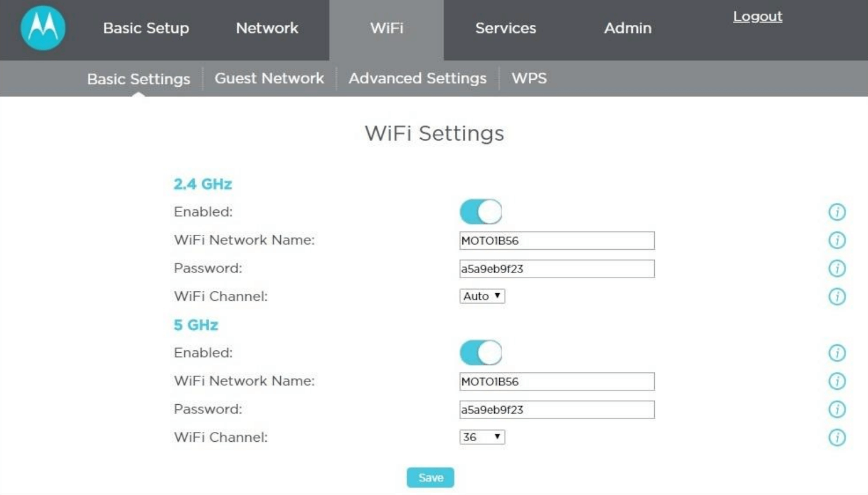868x495 pixels.
Task: Open the 2.4 GHz WiFi Channel dropdown
Action: point(482,296)
